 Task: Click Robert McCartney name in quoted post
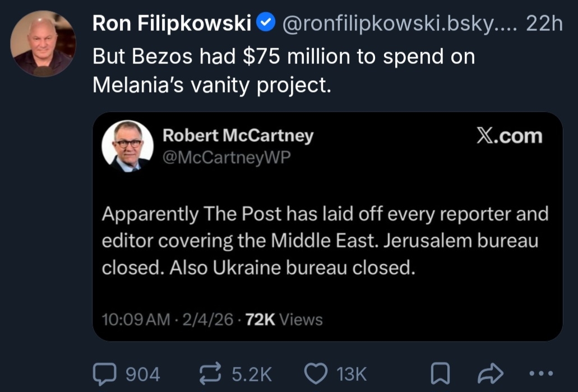point(238,136)
